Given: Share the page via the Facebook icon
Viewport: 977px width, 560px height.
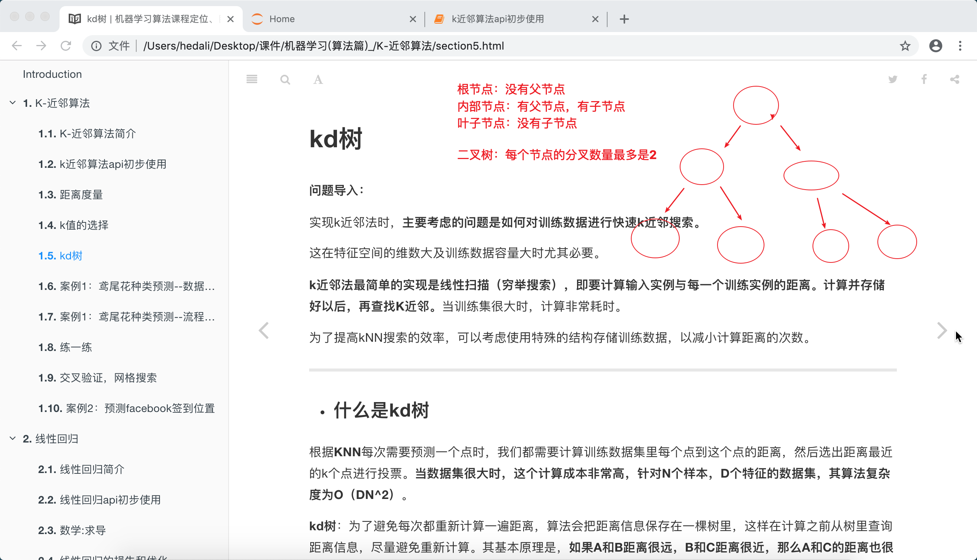Looking at the screenshot, I should 924,79.
